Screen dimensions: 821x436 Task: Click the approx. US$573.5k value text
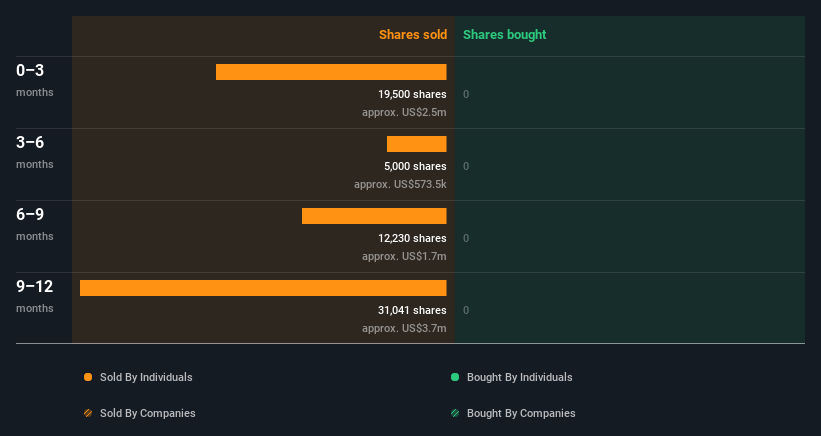coord(400,184)
